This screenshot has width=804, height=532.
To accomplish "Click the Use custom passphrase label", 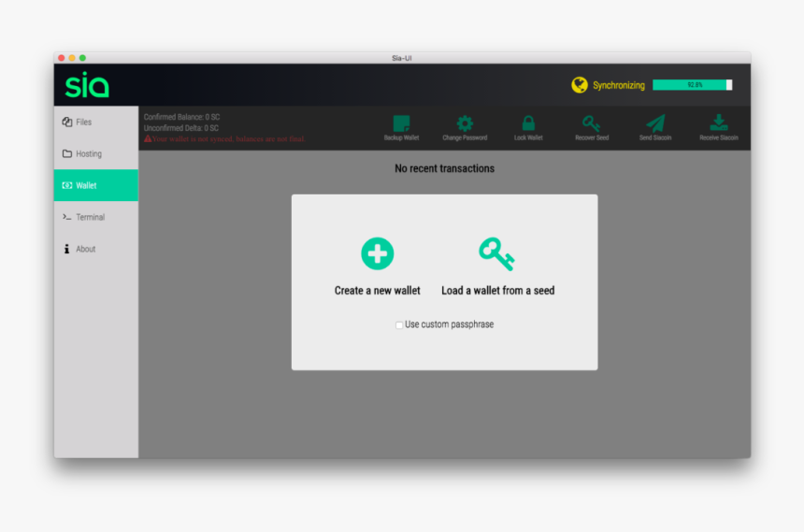I will (449, 324).
